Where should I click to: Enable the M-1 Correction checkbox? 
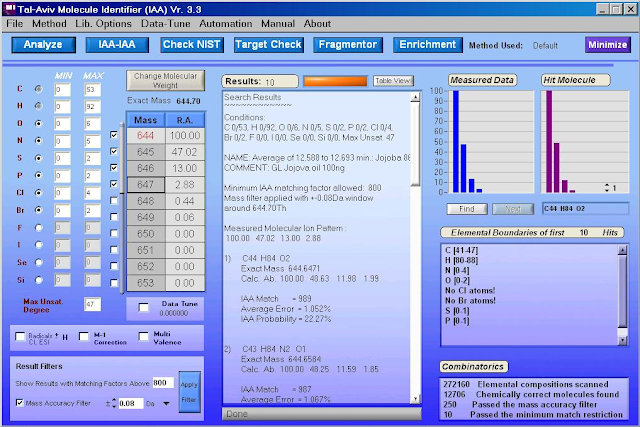coord(84,336)
